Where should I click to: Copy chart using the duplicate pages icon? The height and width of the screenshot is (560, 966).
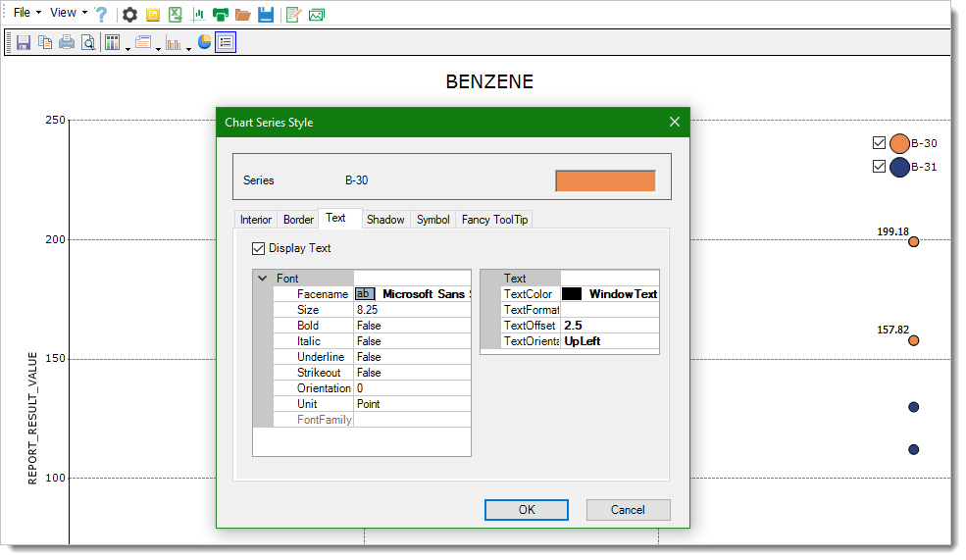(x=45, y=42)
